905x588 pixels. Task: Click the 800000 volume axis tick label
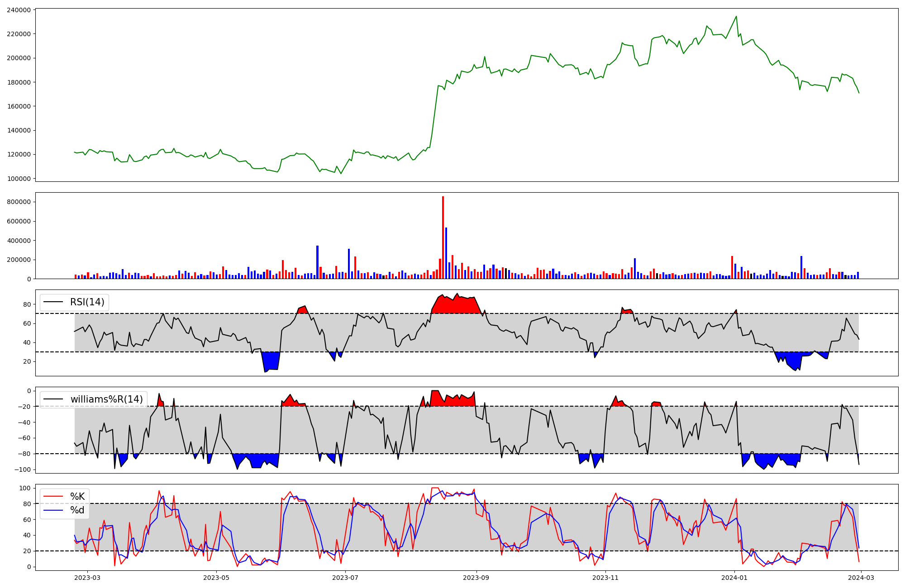[x=19, y=202]
